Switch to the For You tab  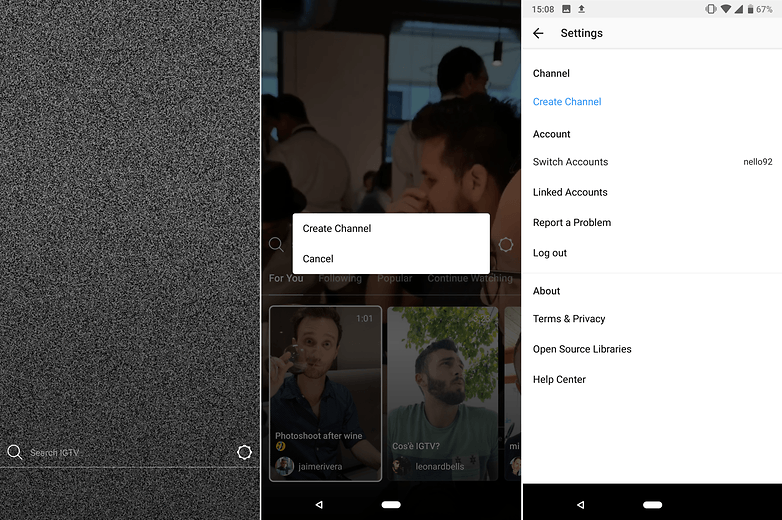pyautogui.click(x=286, y=278)
